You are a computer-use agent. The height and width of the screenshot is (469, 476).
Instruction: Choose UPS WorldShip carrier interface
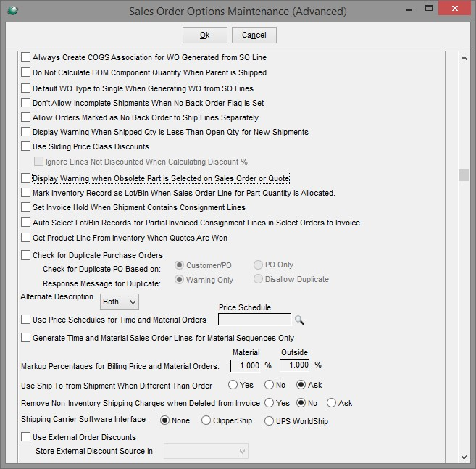[269, 421]
